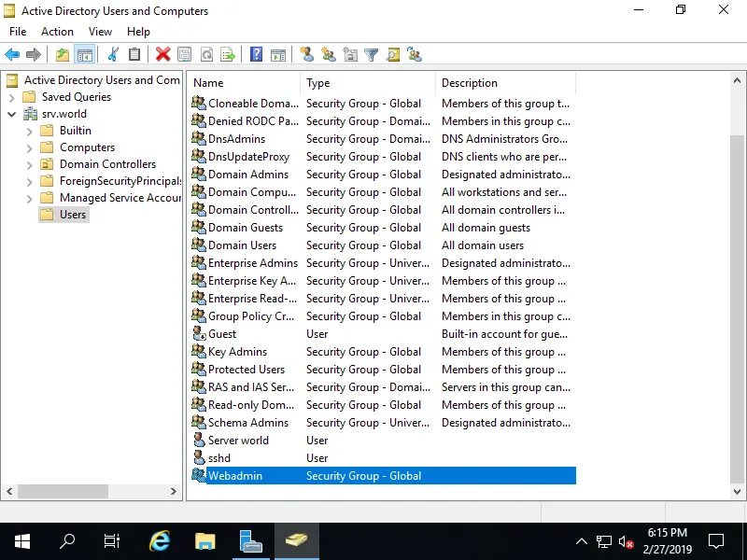Click the list scrollbar up arrow
The image size is (747, 560).
(737, 80)
